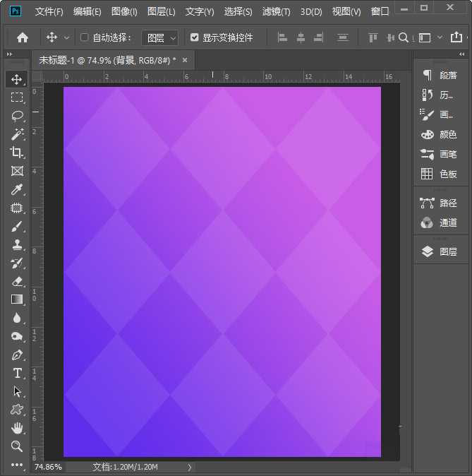Expand the Move tool preset picker arrow
The height and width of the screenshot is (476, 472).
click(67, 37)
